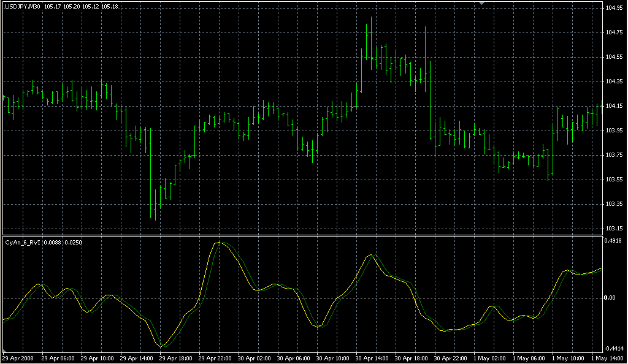Select the 104.55 level on price axis
This screenshot has height=364, width=628.
(x=614, y=57)
